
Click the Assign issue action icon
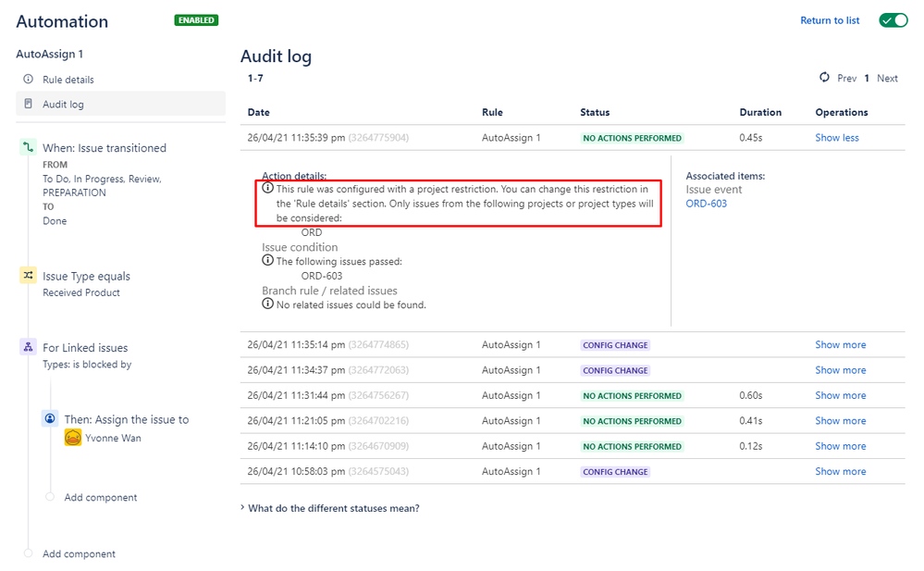pyautogui.click(x=50, y=419)
